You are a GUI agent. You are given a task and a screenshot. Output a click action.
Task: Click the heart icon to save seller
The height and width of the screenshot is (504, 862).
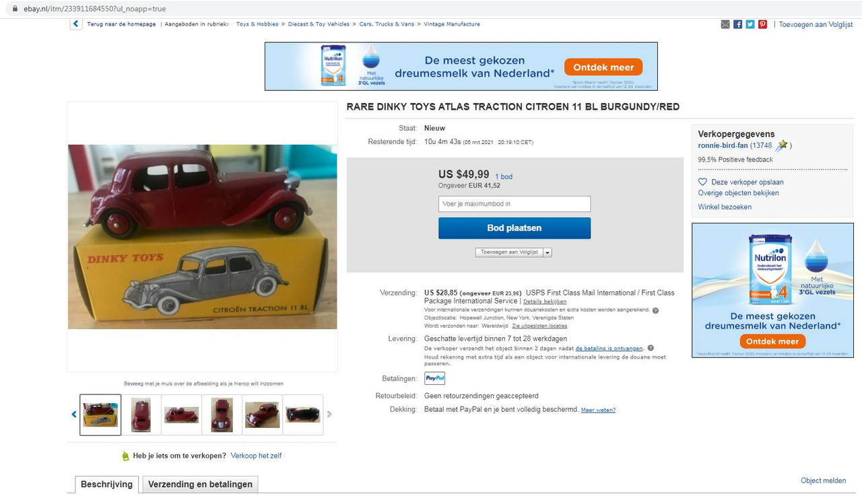click(x=703, y=182)
